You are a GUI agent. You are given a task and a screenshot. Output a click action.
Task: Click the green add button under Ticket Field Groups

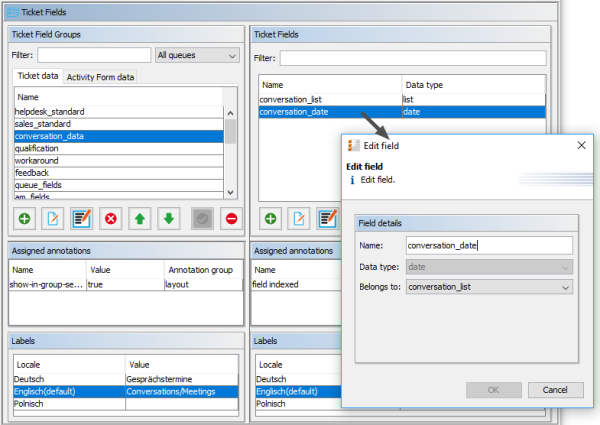tap(24, 218)
